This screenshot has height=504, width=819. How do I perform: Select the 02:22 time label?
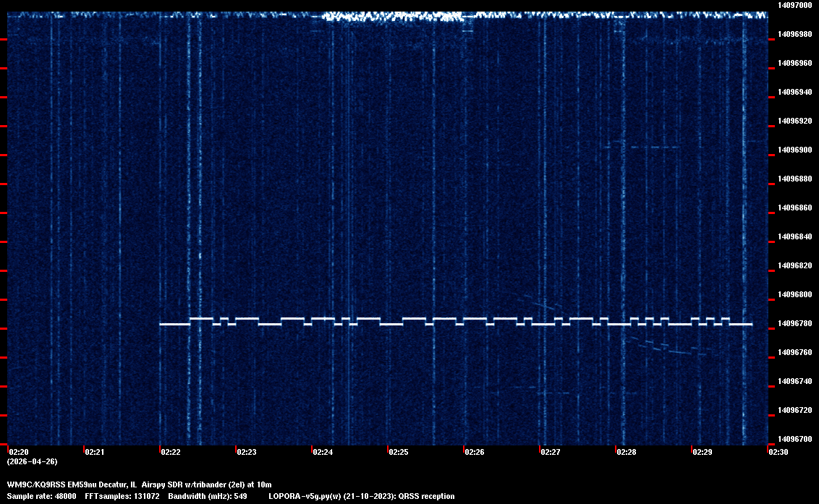(171, 452)
